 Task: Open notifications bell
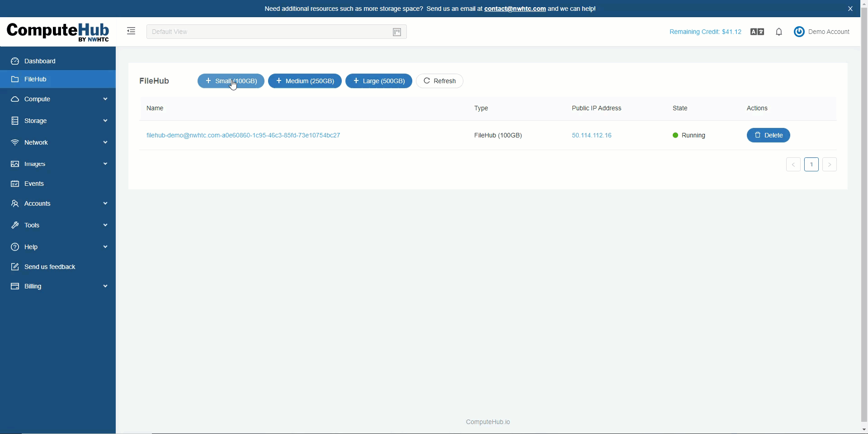[x=779, y=32]
